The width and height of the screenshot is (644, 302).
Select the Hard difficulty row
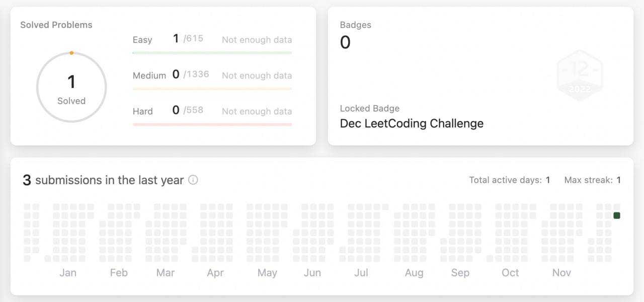(x=212, y=114)
